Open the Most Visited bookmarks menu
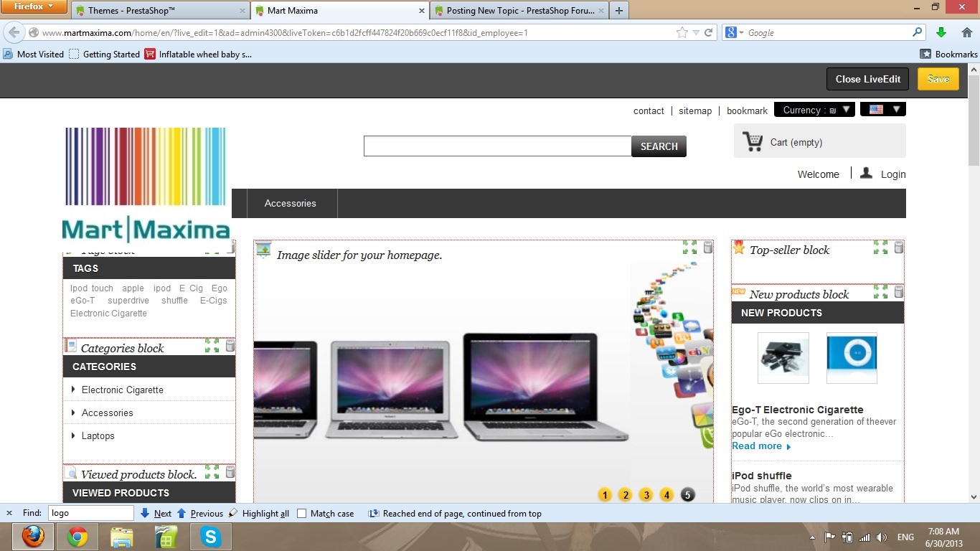980x551 pixels. coord(33,55)
